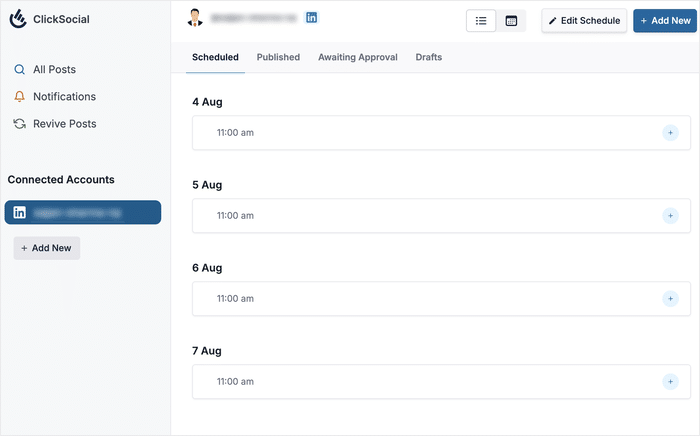
Task: Click the blurred profile name in the header
Action: [254, 18]
